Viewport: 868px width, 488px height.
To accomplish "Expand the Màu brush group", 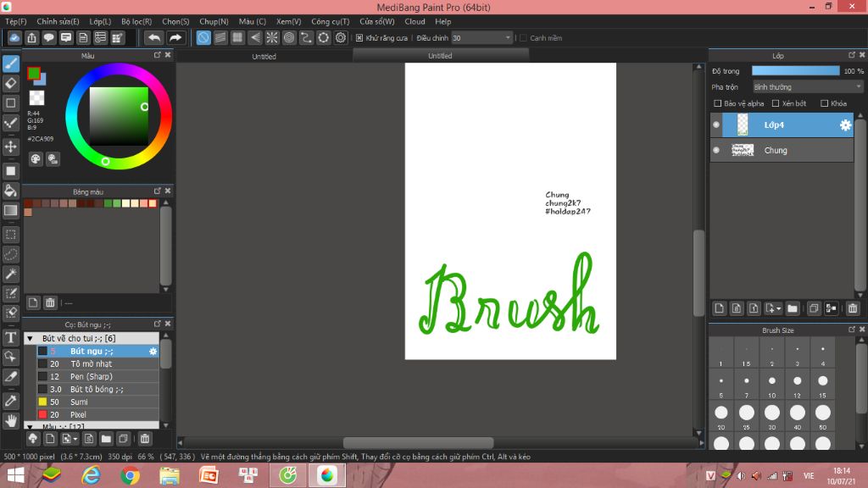I will pyautogui.click(x=30, y=427).
